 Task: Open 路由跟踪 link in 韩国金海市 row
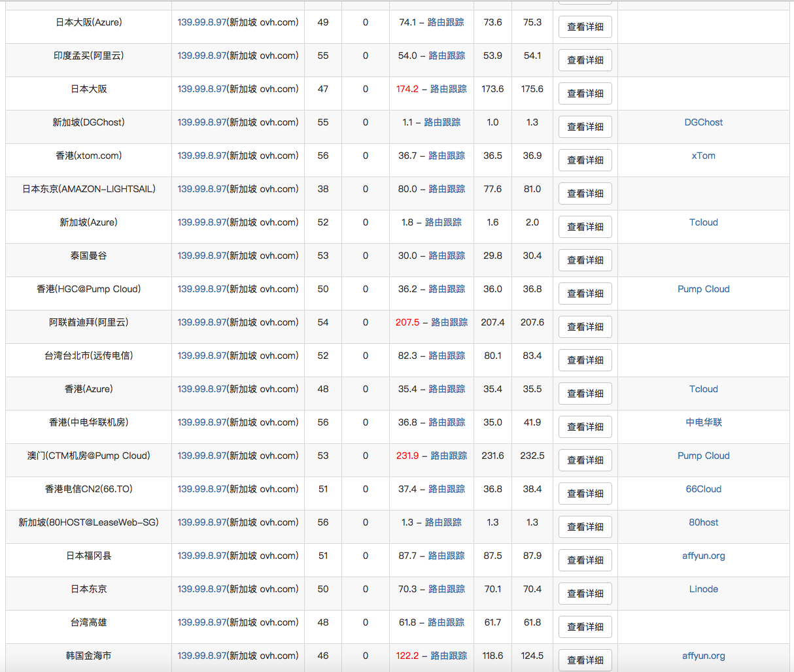[x=449, y=656]
